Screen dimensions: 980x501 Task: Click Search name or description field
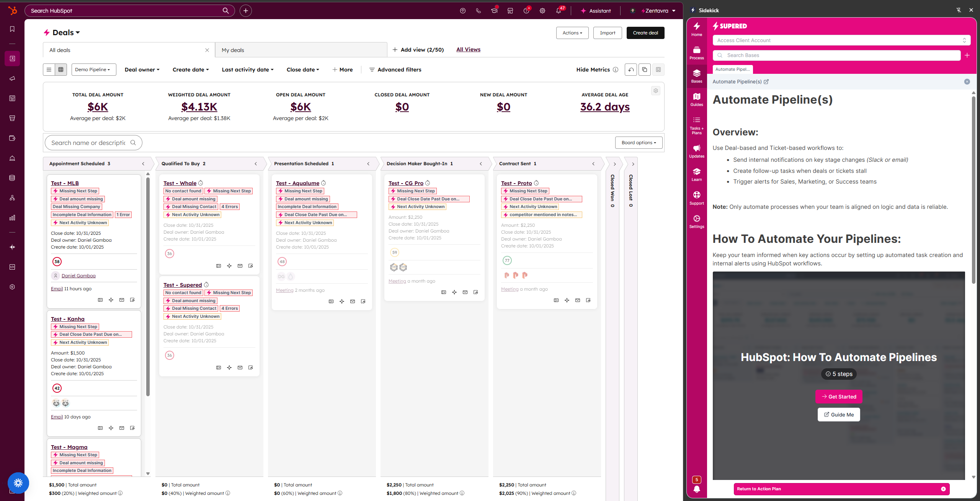pyautogui.click(x=93, y=143)
